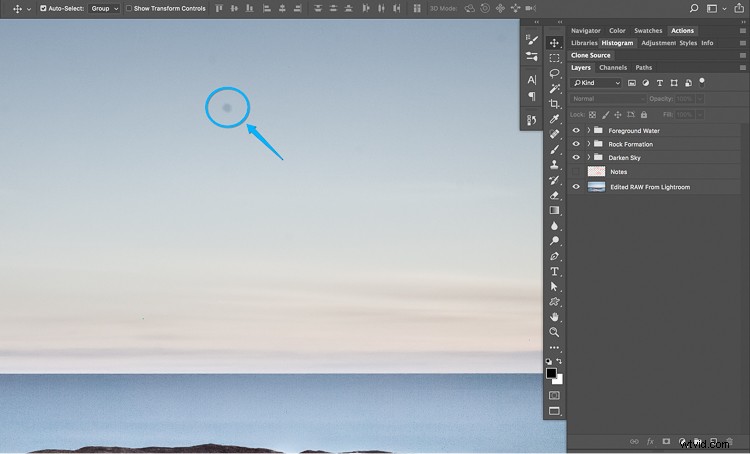Switch to the Histogram tab
This screenshot has height=454, width=750.
click(x=617, y=43)
